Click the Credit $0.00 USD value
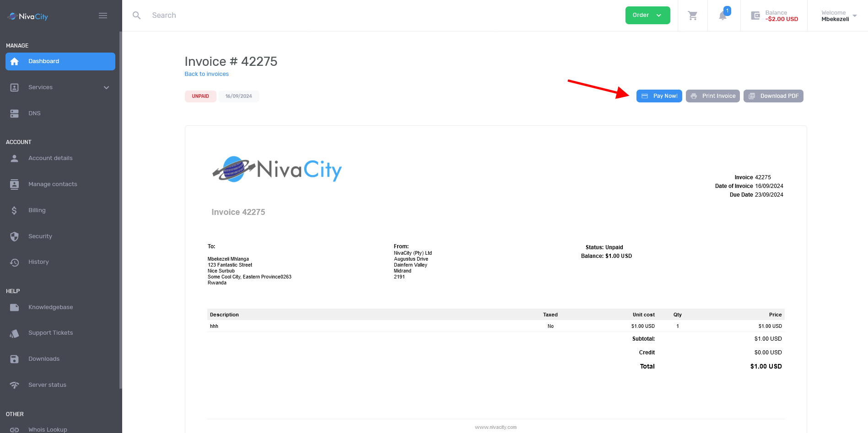The height and width of the screenshot is (433, 868). [x=768, y=353]
